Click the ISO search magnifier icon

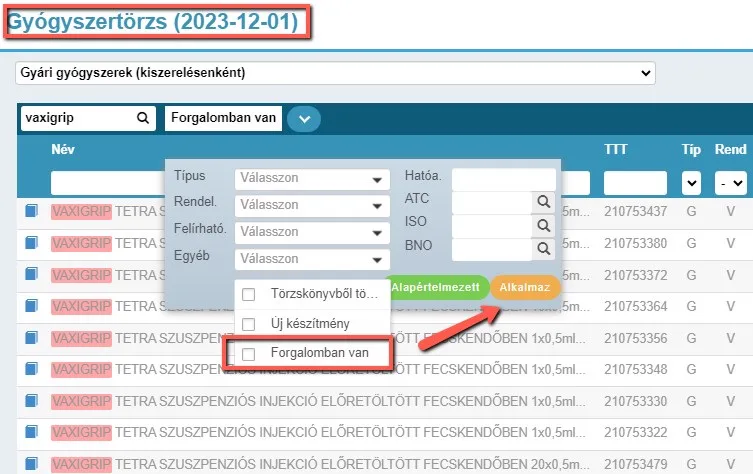pyautogui.click(x=543, y=225)
